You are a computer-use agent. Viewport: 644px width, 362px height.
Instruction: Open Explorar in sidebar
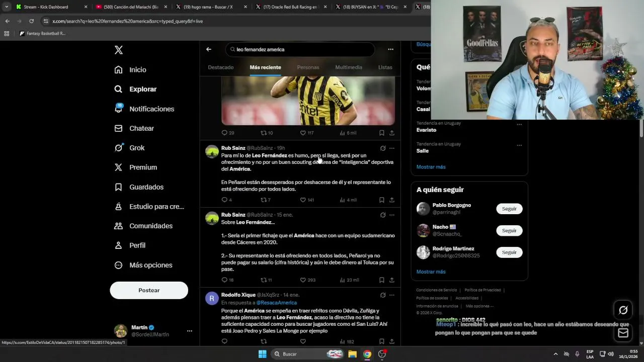[135, 89]
